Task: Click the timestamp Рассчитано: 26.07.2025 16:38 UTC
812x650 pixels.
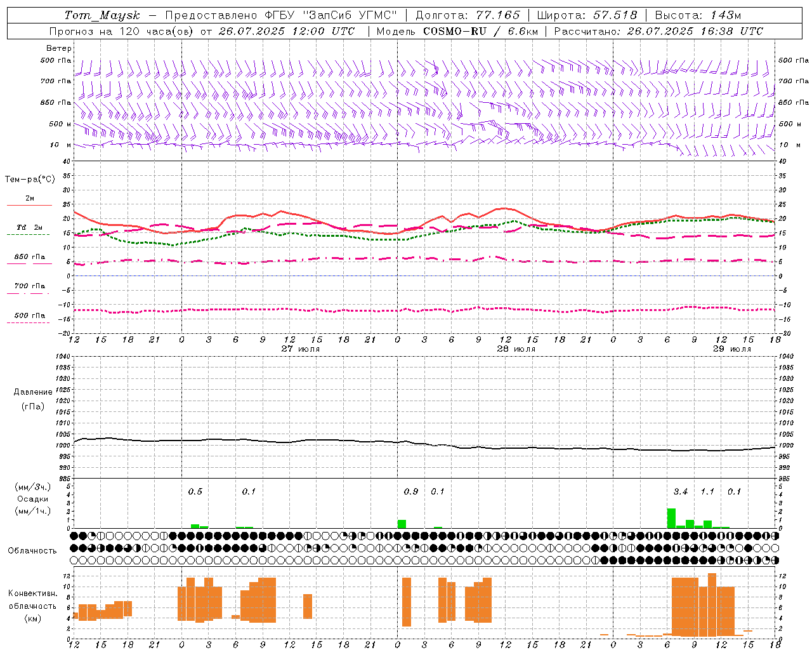Action: click(x=658, y=31)
